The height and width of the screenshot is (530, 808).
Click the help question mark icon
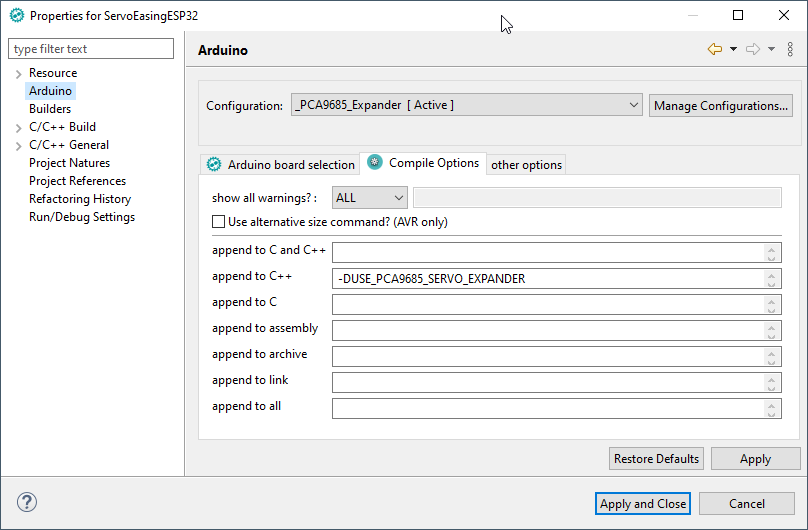[27, 503]
